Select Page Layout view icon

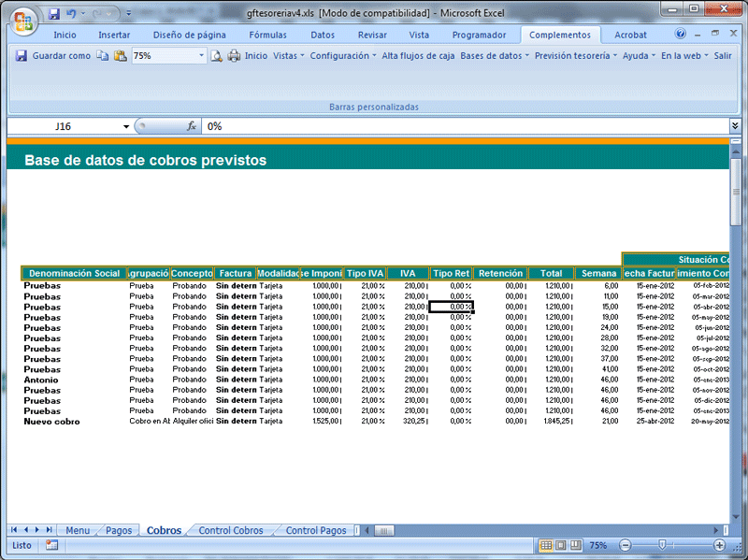(561, 545)
